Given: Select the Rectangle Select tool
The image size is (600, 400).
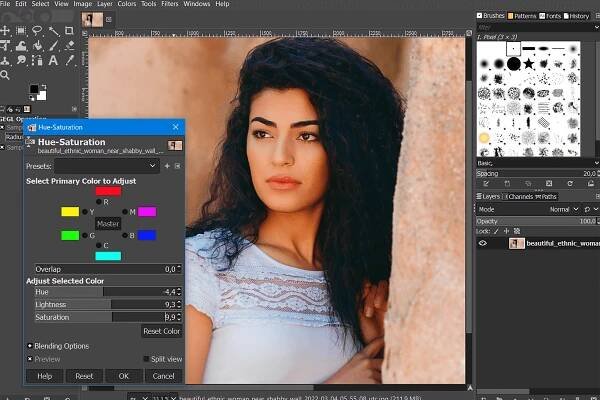Looking at the screenshot, I should click(21, 30).
